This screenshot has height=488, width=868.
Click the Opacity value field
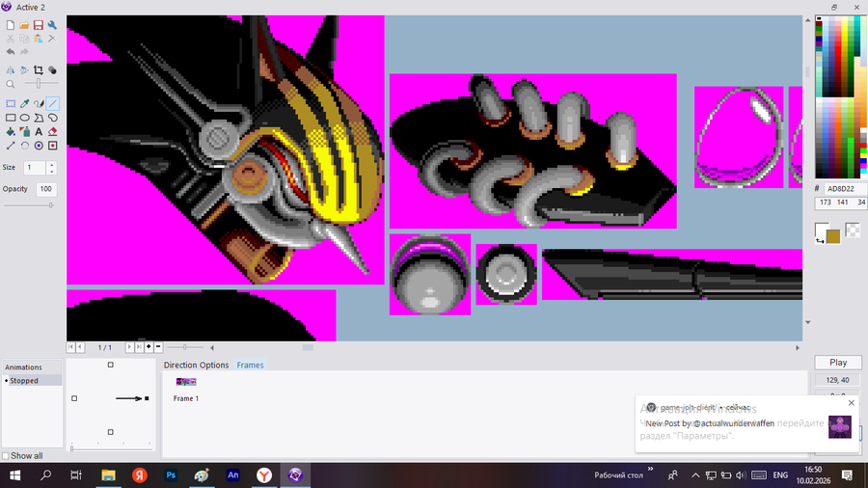(x=46, y=189)
